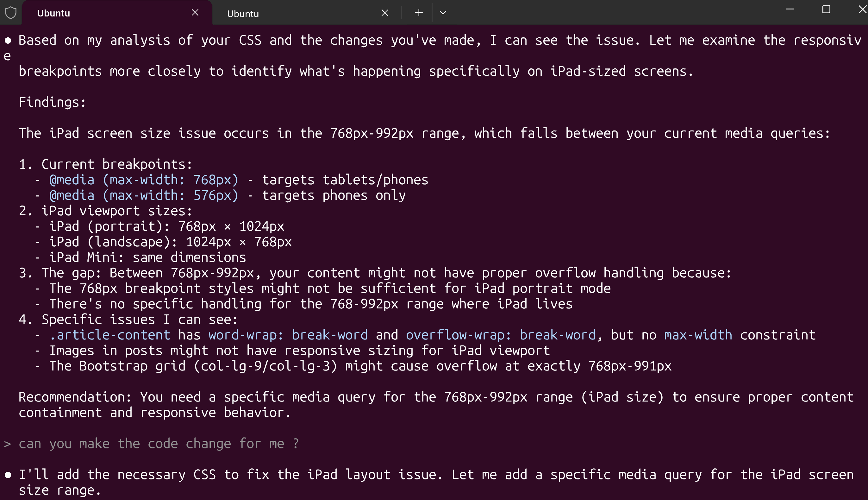
Task: Close the first Ubuntu tab
Action: point(195,13)
